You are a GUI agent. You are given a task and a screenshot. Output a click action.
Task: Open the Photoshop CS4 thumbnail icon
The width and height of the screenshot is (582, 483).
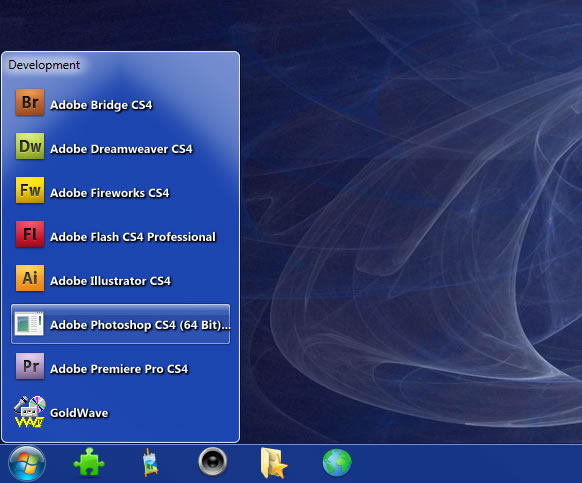pyautogui.click(x=29, y=324)
